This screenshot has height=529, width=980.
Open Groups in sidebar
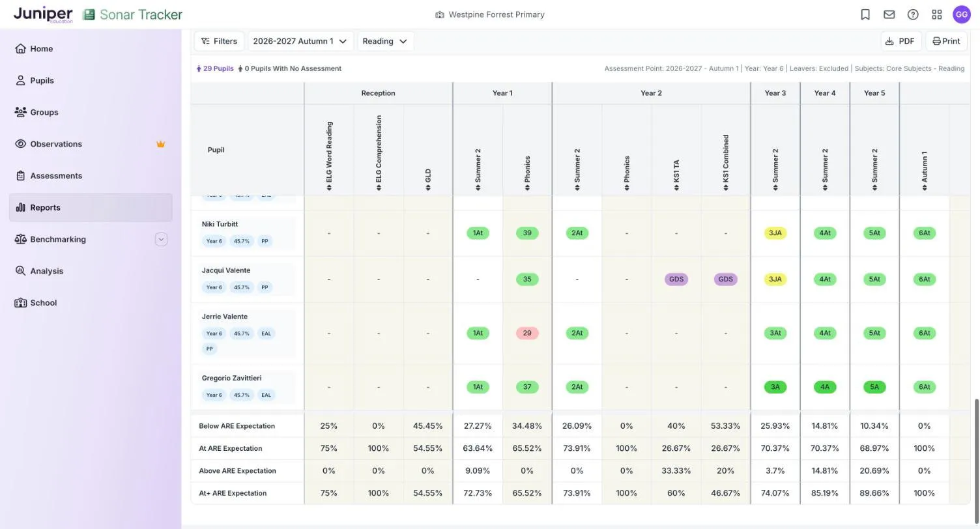coord(91,112)
